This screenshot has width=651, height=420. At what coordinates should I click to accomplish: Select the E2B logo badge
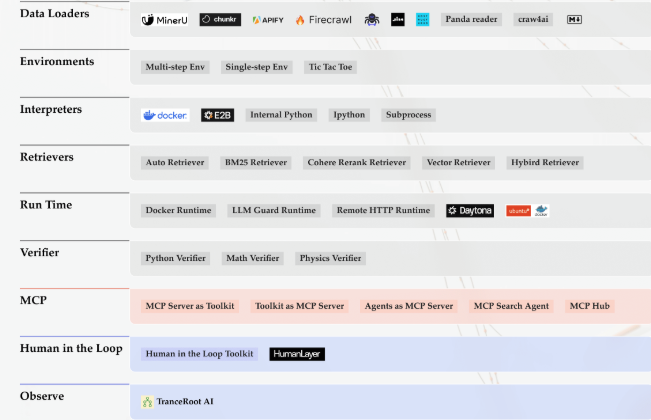point(218,115)
